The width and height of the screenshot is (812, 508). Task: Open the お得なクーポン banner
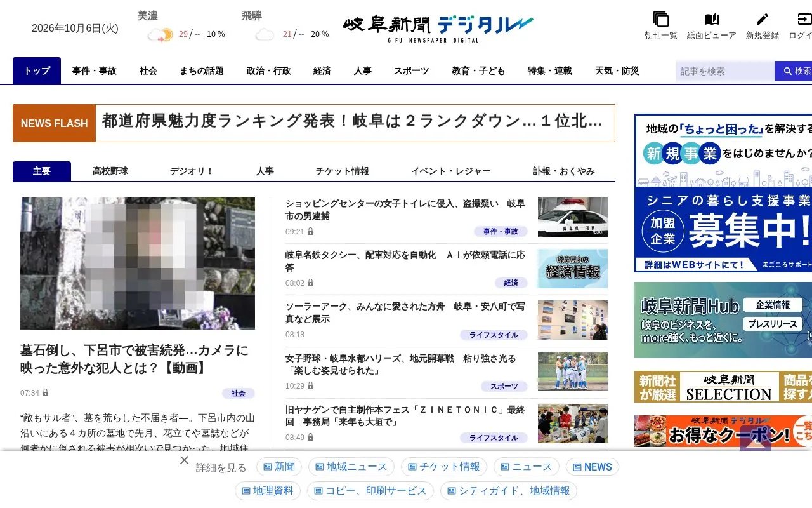pyautogui.click(x=723, y=431)
